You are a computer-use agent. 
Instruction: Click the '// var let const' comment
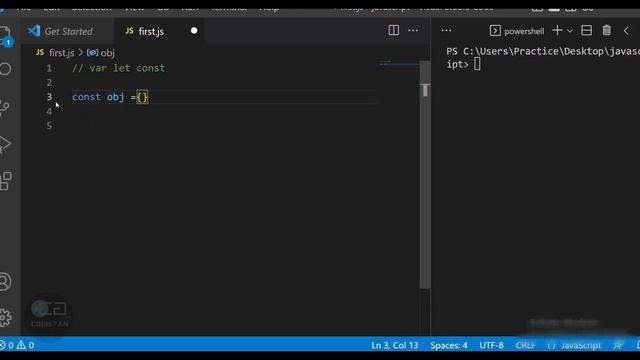click(x=118, y=68)
